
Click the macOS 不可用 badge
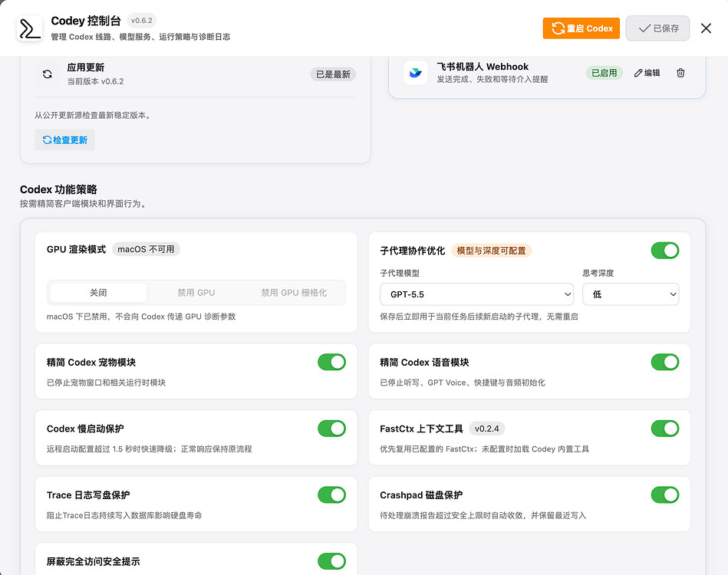146,249
